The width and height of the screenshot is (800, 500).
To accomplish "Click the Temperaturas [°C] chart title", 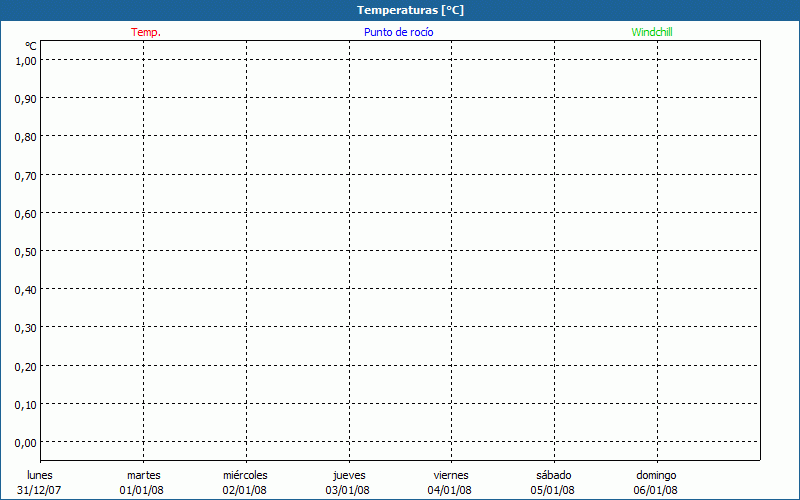I will coord(410,10).
